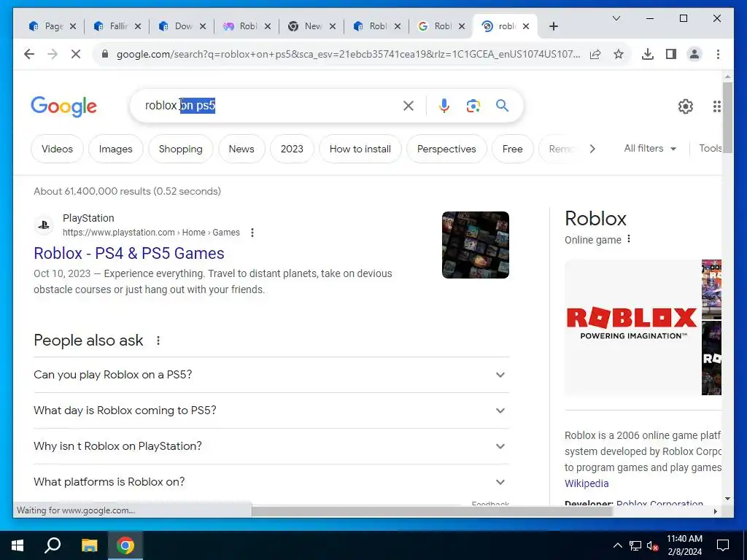Switch to the "Fallin" tab
Viewport: 747px width, 560px height.
pos(116,27)
